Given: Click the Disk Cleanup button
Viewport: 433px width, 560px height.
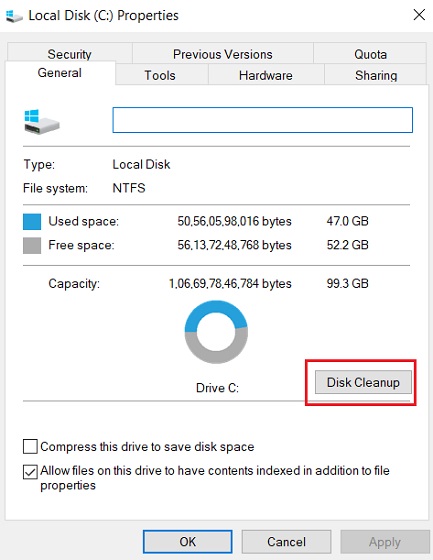Looking at the screenshot, I should tap(363, 382).
